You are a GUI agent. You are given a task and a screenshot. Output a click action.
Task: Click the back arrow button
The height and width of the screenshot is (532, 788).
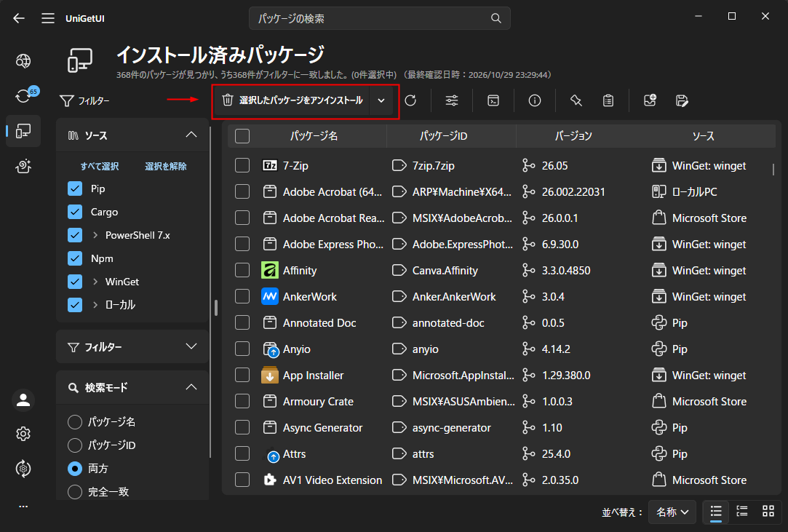(19, 19)
